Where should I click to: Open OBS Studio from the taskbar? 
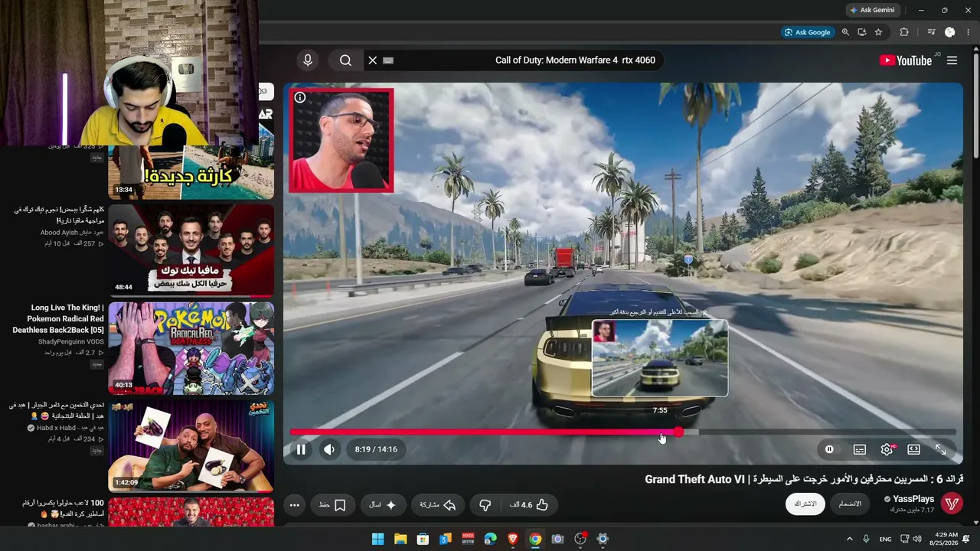(580, 540)
